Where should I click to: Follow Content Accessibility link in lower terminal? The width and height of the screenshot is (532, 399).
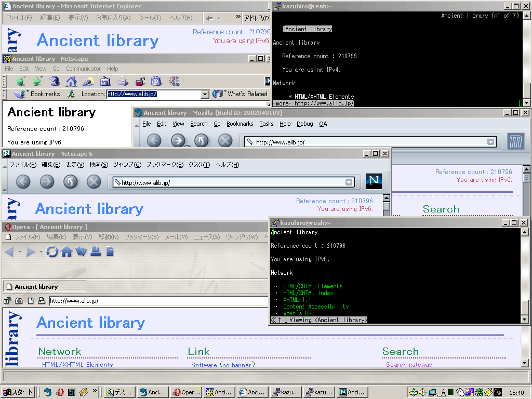coord(316,307)
